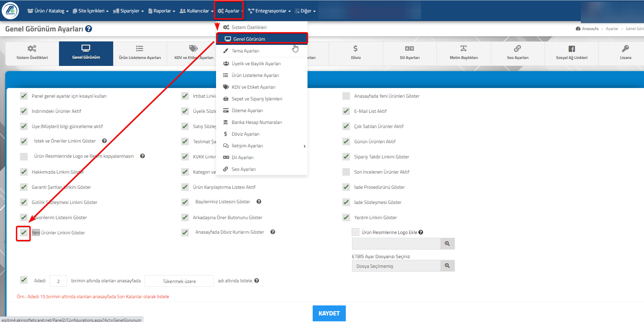Expand Raporlar dropdown menu

click(x=162, y=11)
